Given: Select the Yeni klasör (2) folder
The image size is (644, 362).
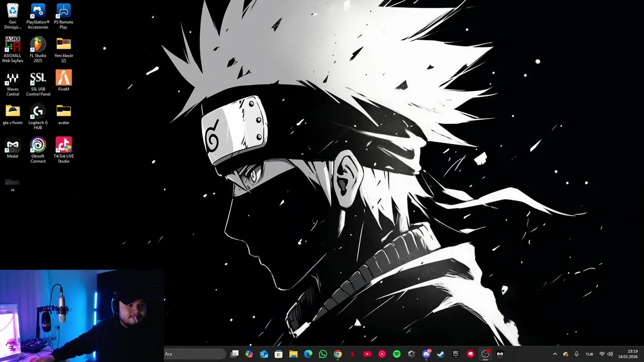Looking at the screenshot, I should pos(63,50).
